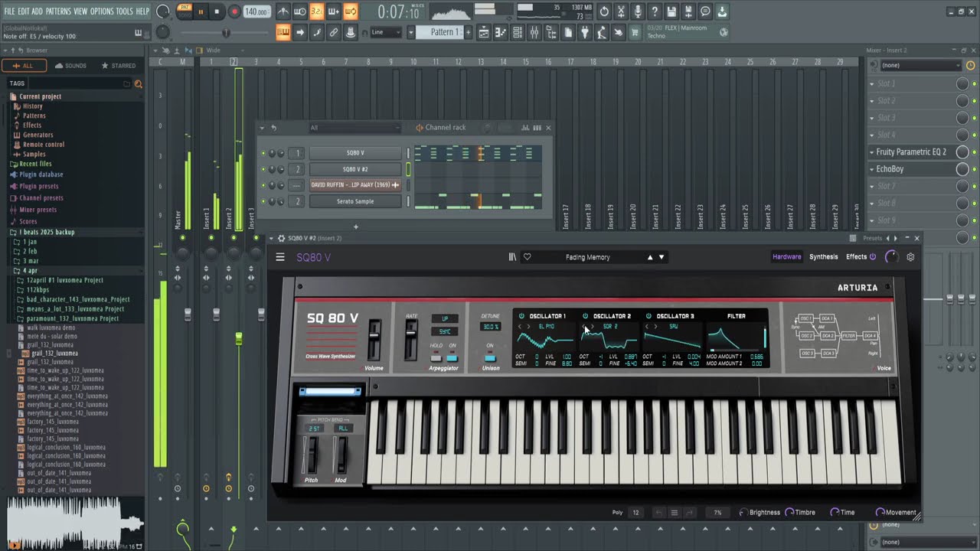Open the SQ80 V preset browser icon
Image resolution: width=980 pixels, height=551 pixels.
(512, 257)
